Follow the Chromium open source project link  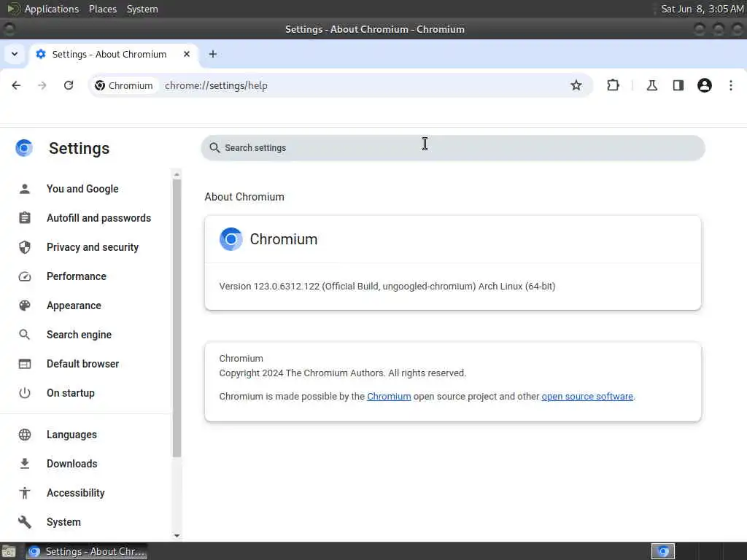coord(389,396)
